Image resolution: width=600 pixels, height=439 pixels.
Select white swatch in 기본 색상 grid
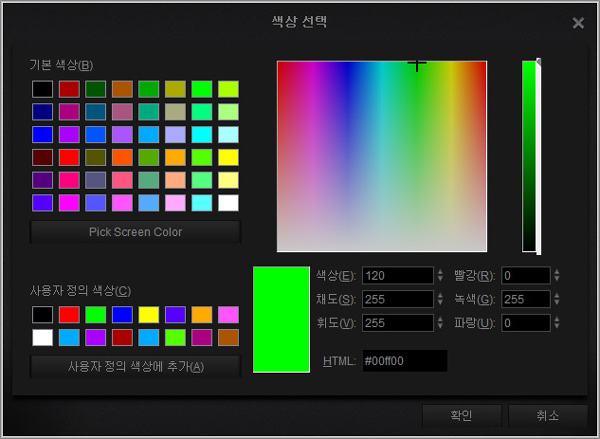[228, 203]
